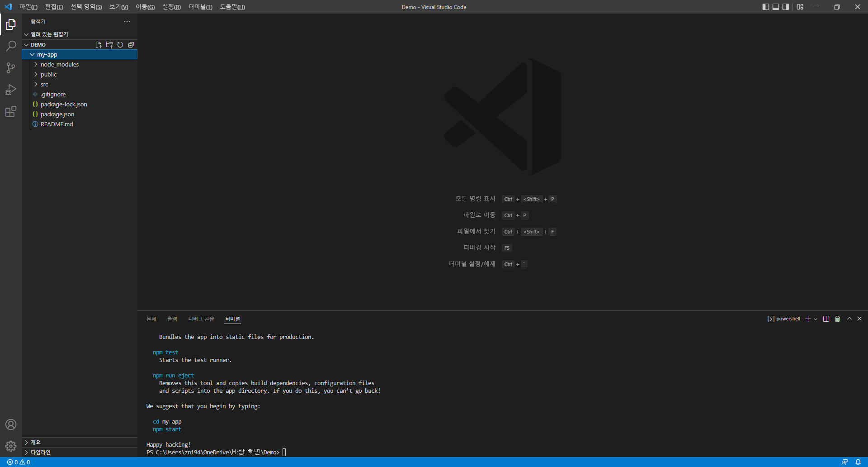Click the VS Code logo in title bar
This screenshot has height=467, width=868.
click(x=8, y=7)
